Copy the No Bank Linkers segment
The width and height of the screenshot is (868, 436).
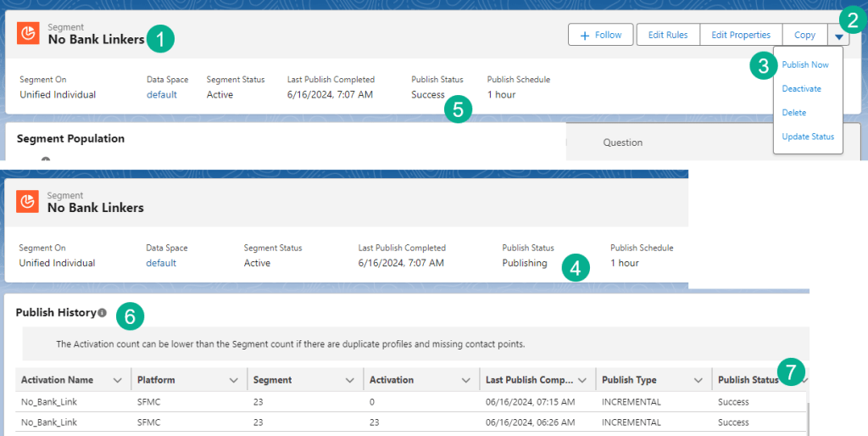click(x=804, y=35)
